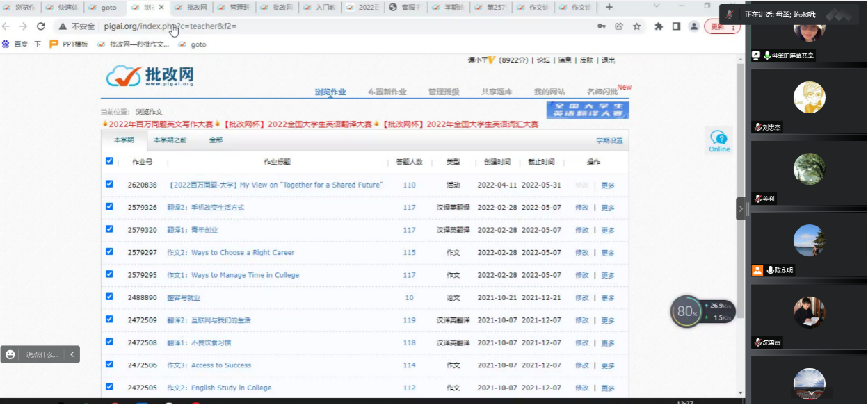
Task: Go to the 名师闪批 menu
Action: (x=602, y=92)
